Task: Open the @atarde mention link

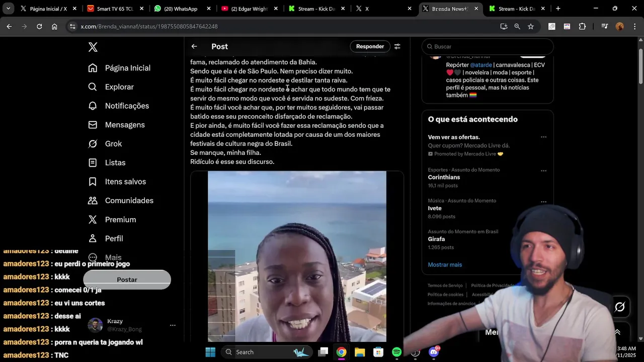Action: pyautogui.click(x=481, y=65)
